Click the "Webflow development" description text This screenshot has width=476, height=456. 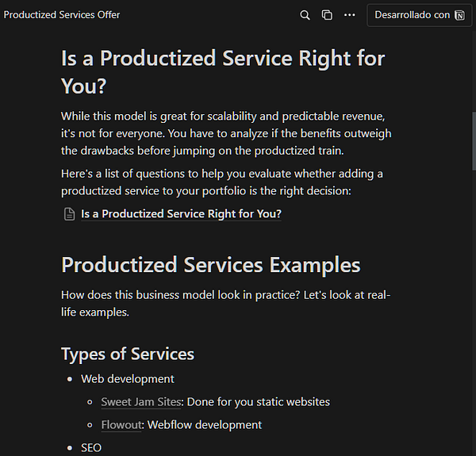tap(205, 425)
